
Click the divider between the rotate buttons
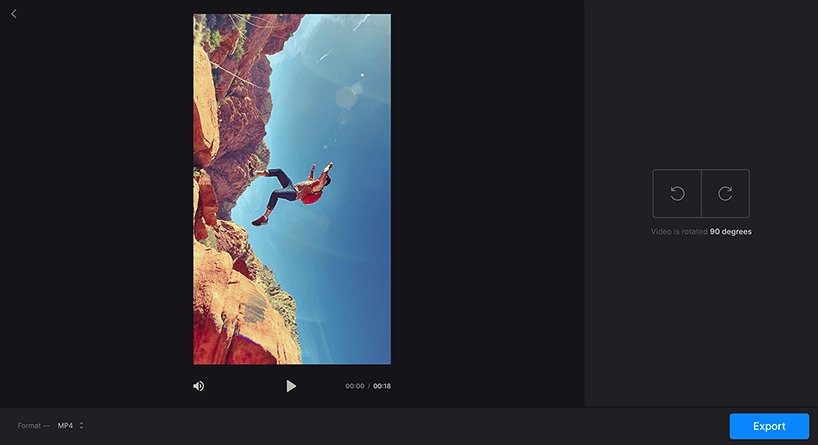coord(701,194)
